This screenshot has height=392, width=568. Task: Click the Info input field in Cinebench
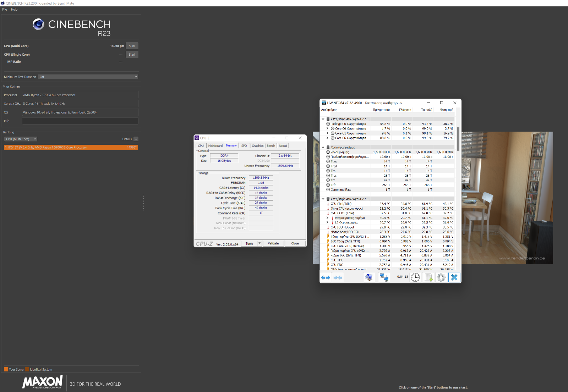80,121
